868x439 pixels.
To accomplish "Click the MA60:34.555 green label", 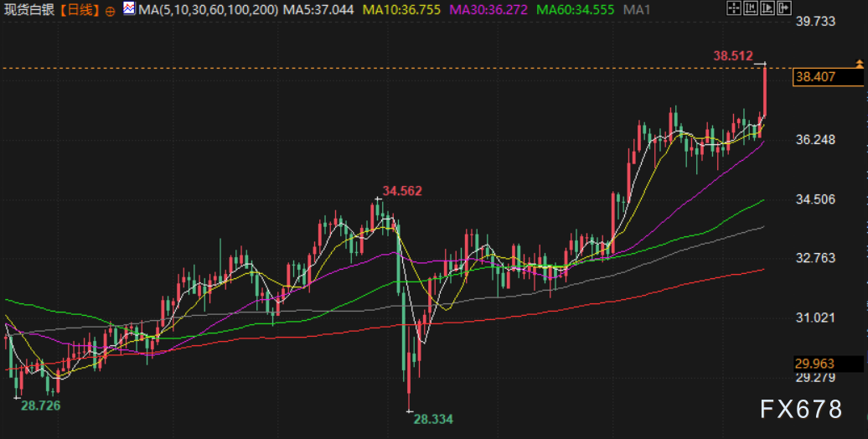I will coord(575,10).
